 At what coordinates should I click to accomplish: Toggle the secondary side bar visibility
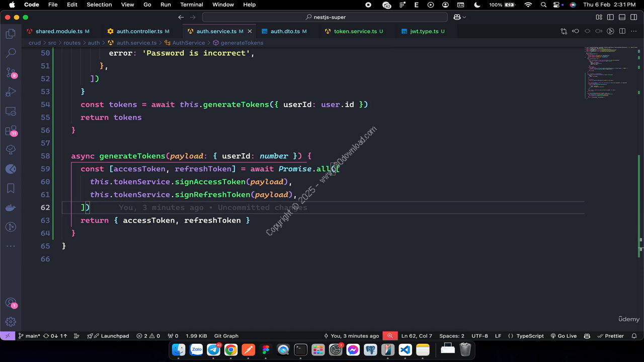click(x=634, y=17)
